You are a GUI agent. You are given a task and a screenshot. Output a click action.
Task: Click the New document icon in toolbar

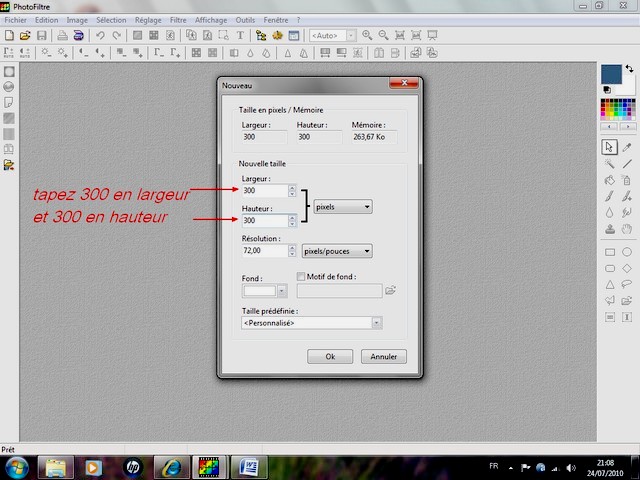click(x=9, y=36)
